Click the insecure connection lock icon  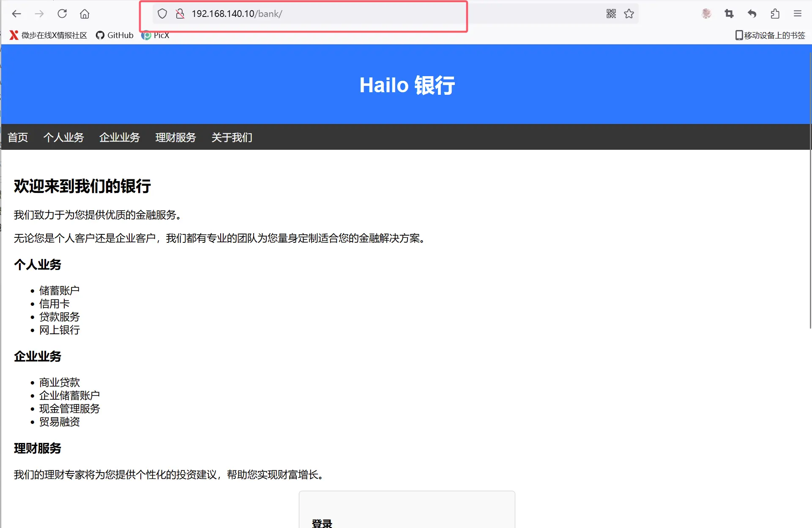[x=180, y=14]
